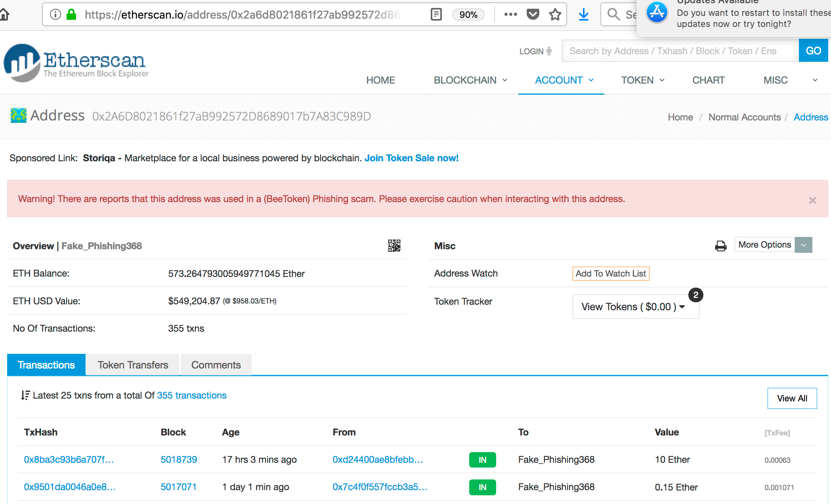
Task: Click the GO search button
Action: click(x=813, y=51)
